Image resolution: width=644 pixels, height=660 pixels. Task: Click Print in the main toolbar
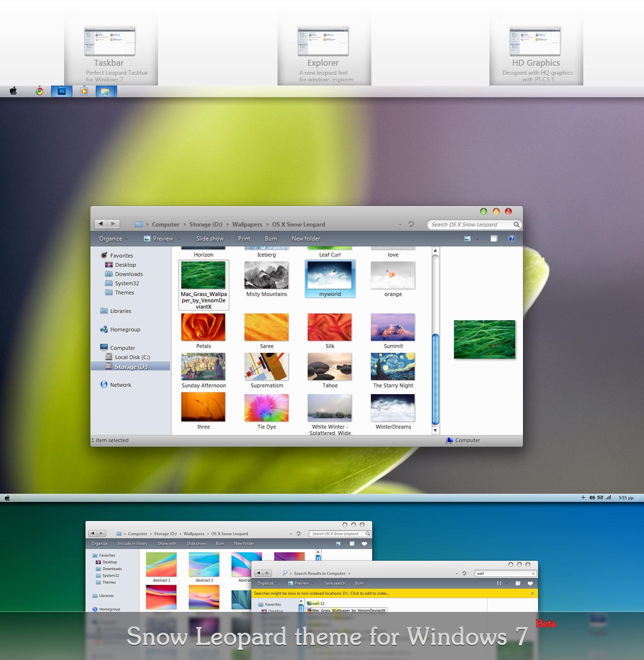pos(244,239)
